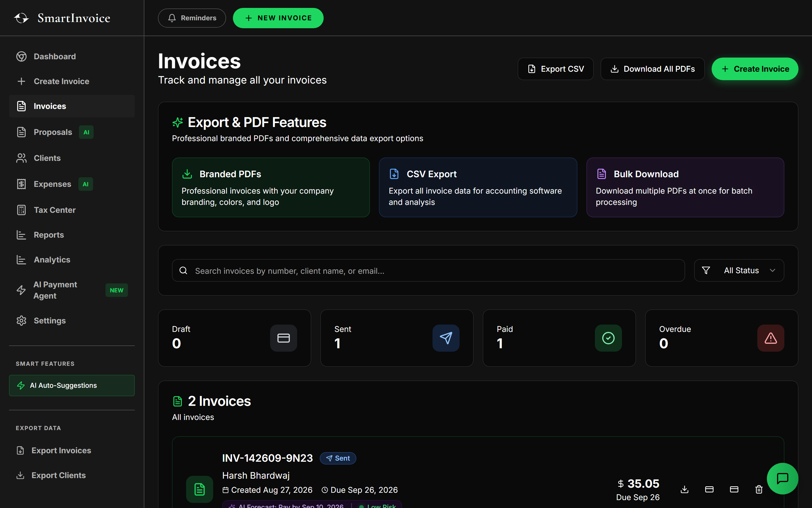The width and height of the screenshot is (812, 508).
Task: Select Create Invoice in the sidebar
Action: tap(72, 81)
